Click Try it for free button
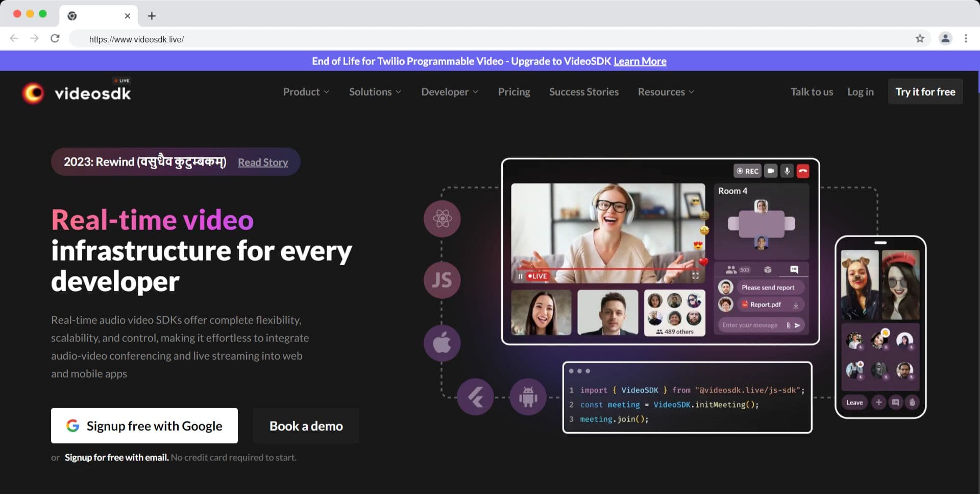This screenshot has width=980, height=494. click(x=925, y=92)
